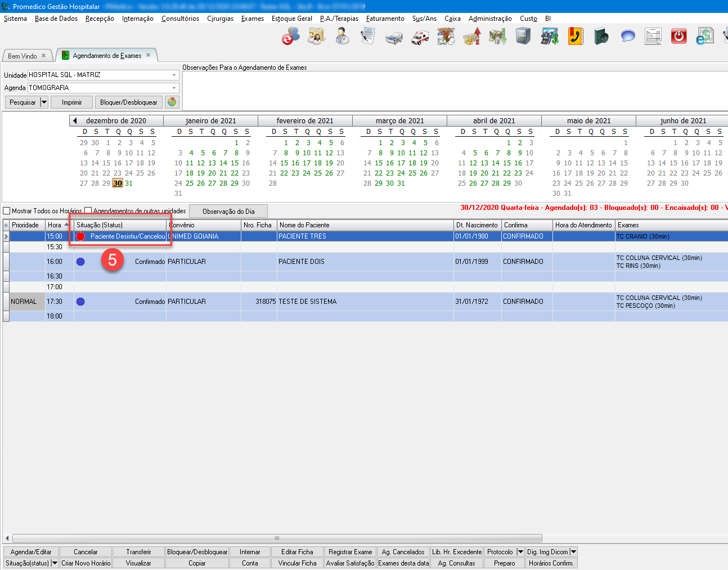The width and height of the screenshot is (728, 570).
Task: Click the previous month arrow in calendar
Action: tap(75, 120)
